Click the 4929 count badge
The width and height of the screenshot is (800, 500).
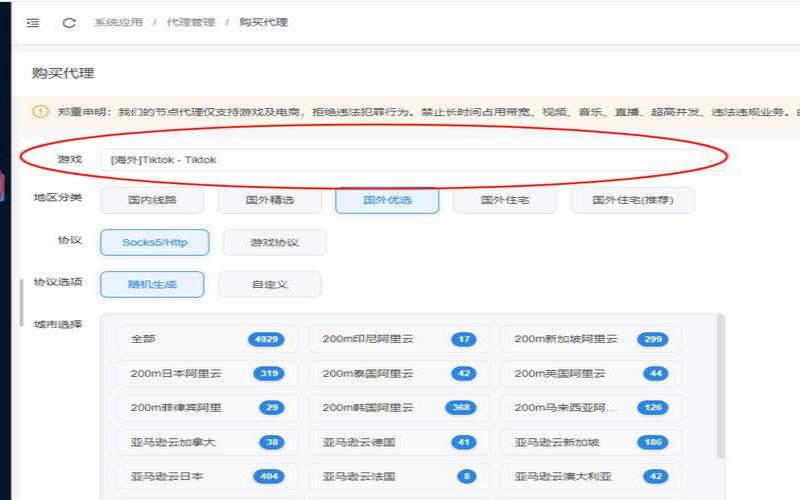point(266,339)
